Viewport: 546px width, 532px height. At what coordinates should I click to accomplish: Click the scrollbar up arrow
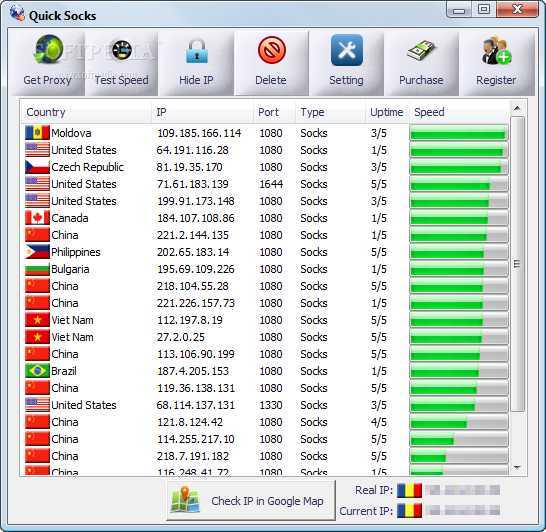pos(517,108)
